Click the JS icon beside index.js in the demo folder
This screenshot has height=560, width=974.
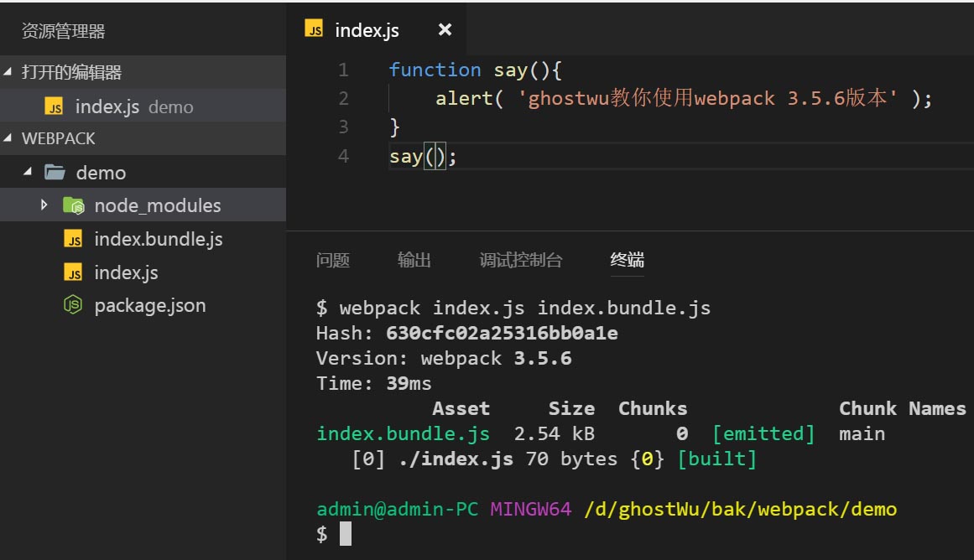pyautogui.click(x=74, y=273)
